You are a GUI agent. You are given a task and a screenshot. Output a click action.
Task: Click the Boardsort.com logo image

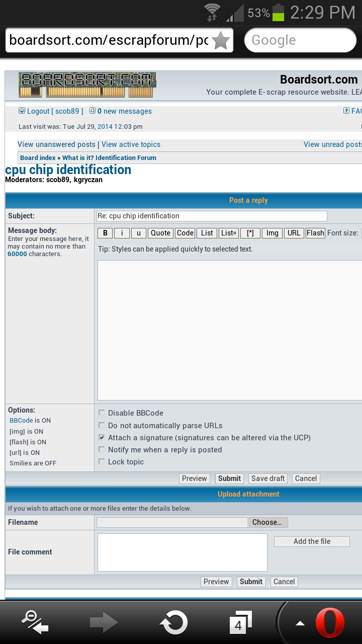point(87,85)
